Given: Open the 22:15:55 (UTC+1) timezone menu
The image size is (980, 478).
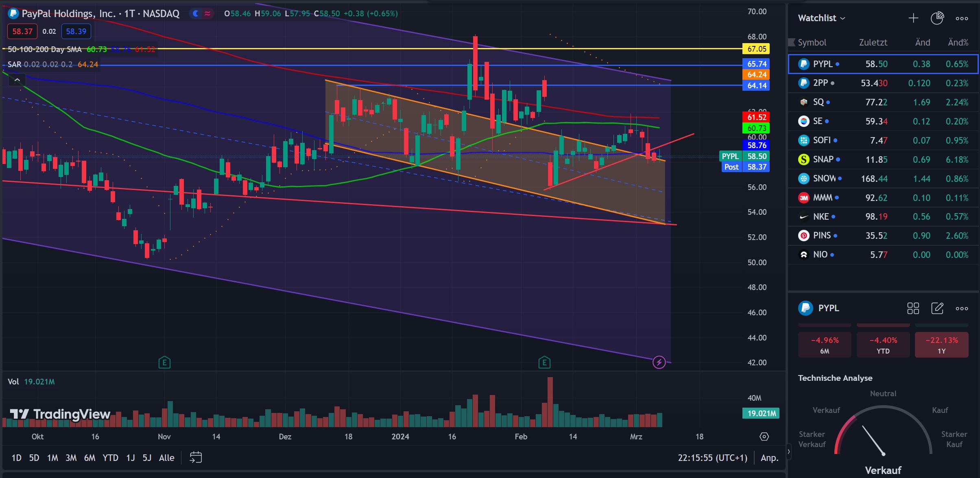Looking at the screenshot, I should pos(712,458).
